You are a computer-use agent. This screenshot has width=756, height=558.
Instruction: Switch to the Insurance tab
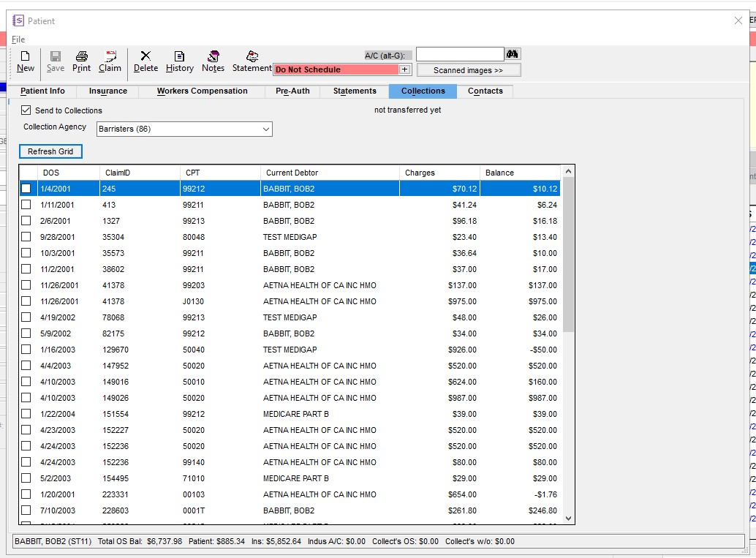click(x=108, y=91)
